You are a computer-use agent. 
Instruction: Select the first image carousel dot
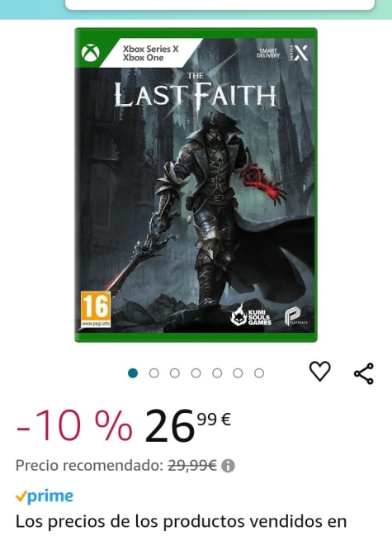[133, 373]
